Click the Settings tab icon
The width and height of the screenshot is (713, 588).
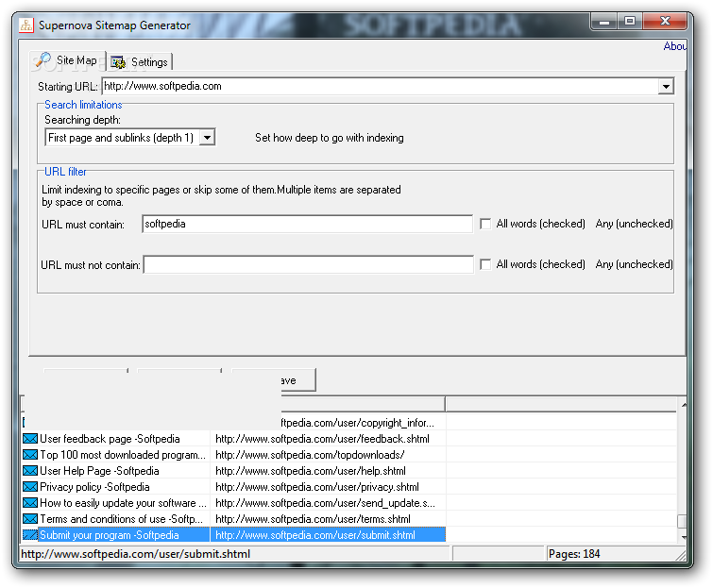(x=118, y=62)
